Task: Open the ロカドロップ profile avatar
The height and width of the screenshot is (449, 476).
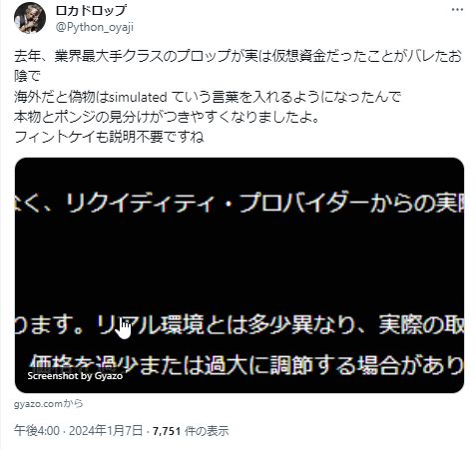Action: click(x=30, y=18)
